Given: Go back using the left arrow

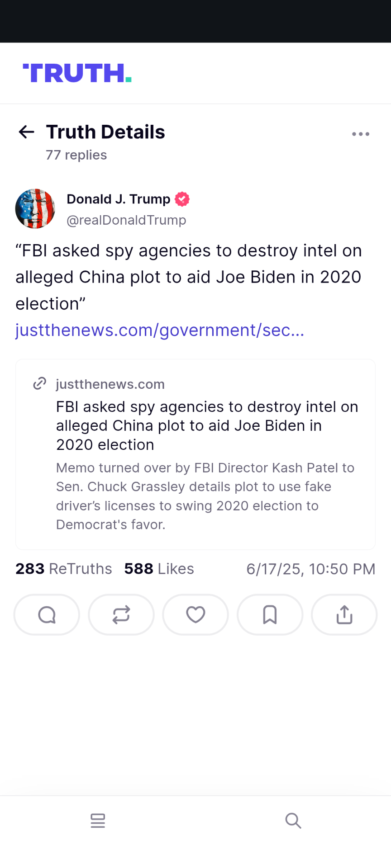Looking at the screenshot, I should click(x=27, y=132).
